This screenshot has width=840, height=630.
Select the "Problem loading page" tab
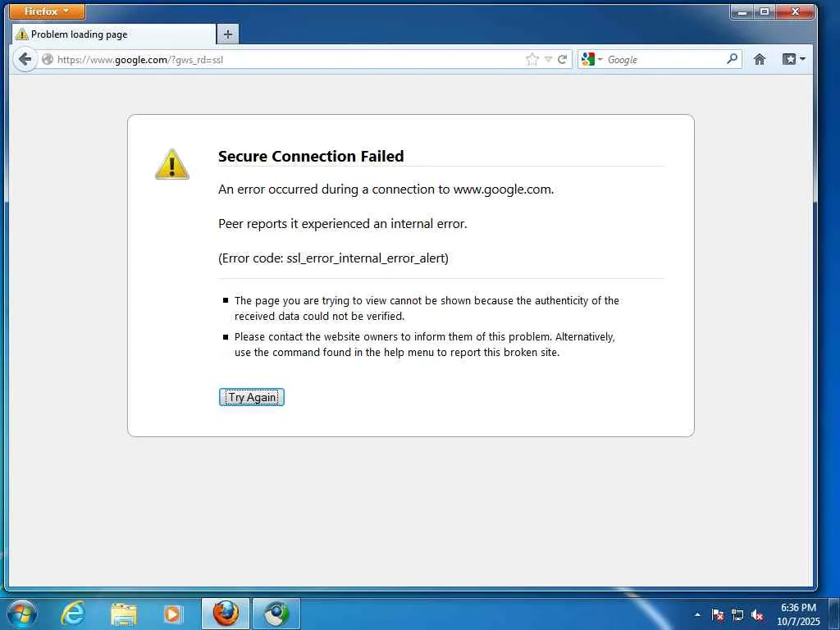(113, 34)
